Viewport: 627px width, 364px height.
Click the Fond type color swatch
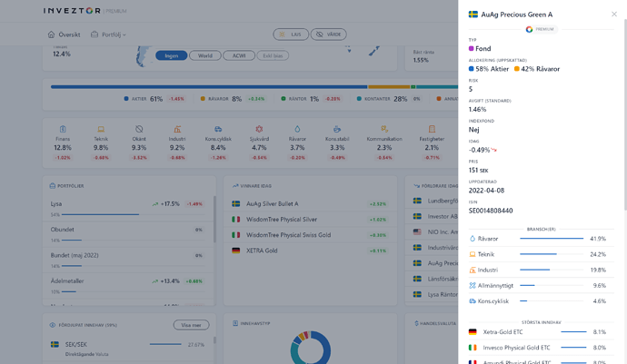coord(471,48)
